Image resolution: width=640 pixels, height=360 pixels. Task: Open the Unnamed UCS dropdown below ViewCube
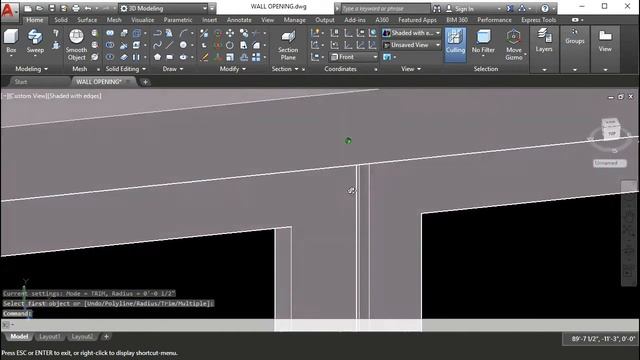[x=609, y=163]
